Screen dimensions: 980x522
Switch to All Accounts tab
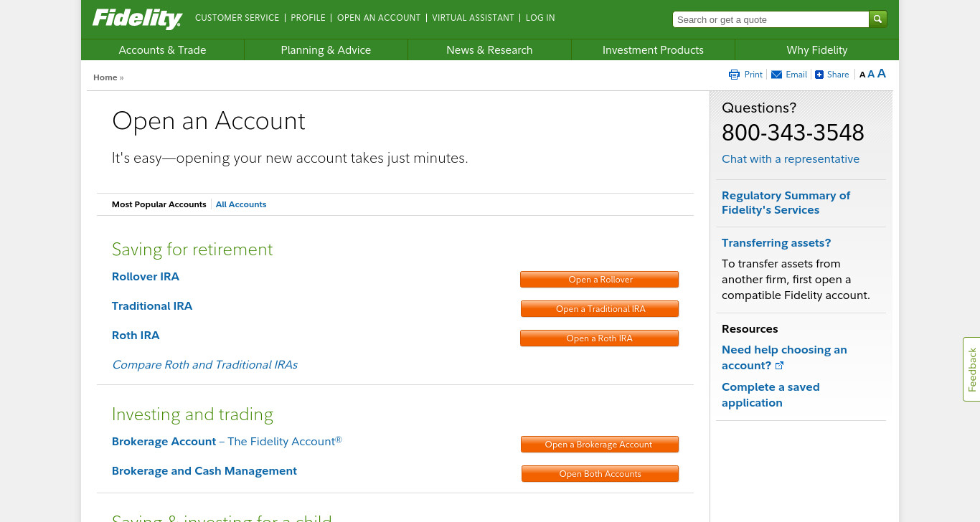(x=241, y=204)
